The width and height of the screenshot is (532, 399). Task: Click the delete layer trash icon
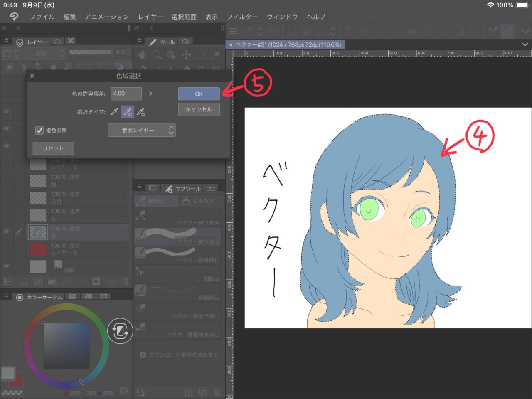125,282
